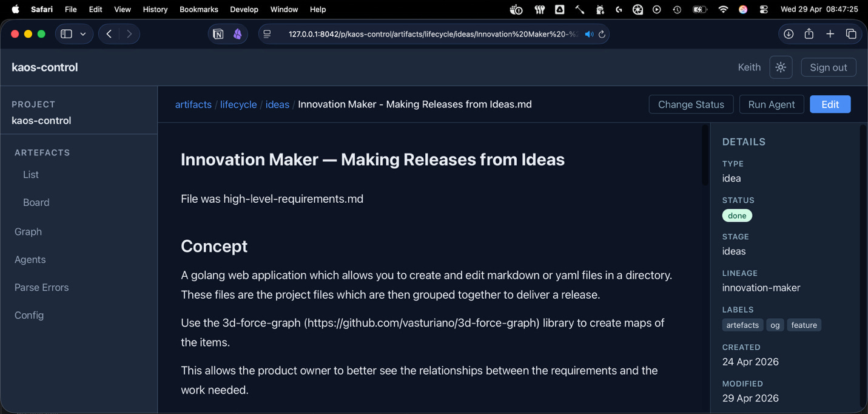The height and width of the screenshot is (414, 868).
Task: Open the ideas breadcrumb link
Action: point(277,104)
